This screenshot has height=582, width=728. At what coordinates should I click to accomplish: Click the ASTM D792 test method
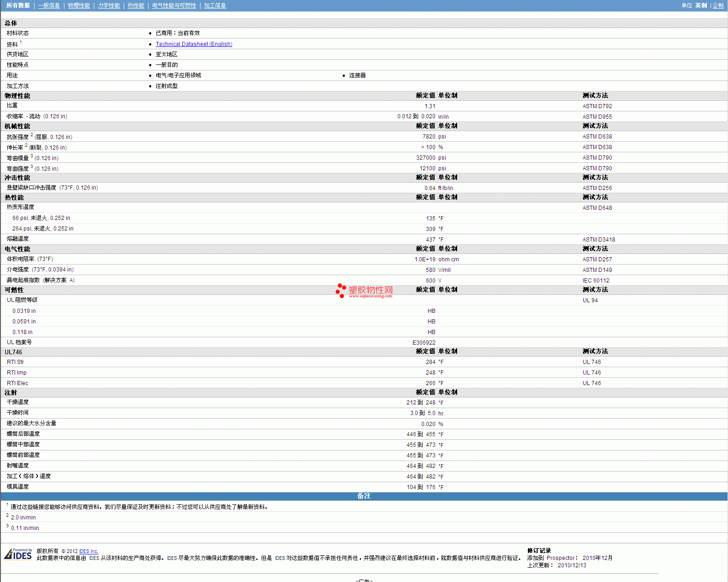tap(597, 106)
